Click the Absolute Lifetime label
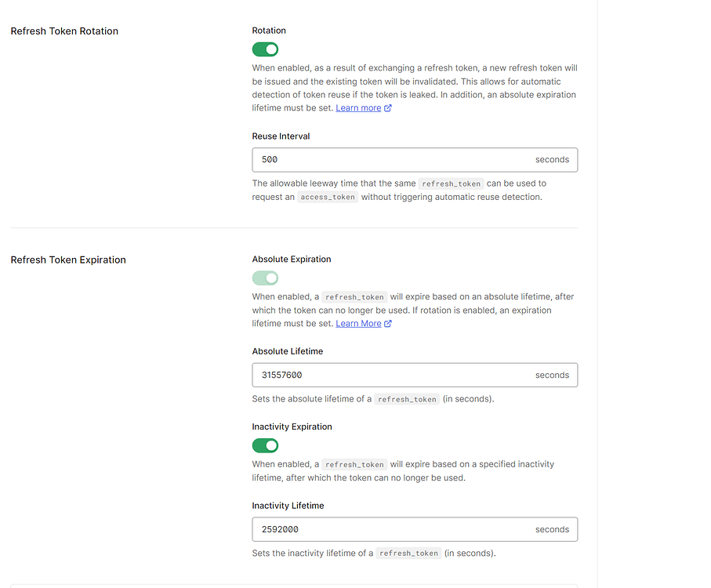This screenshot has height=588, width=711. coord(287,351)
